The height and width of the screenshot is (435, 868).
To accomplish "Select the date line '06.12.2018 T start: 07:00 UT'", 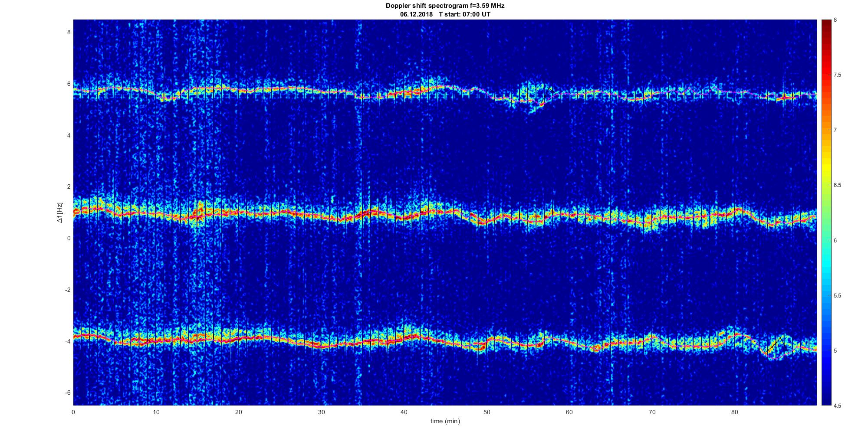I will 445,14.
